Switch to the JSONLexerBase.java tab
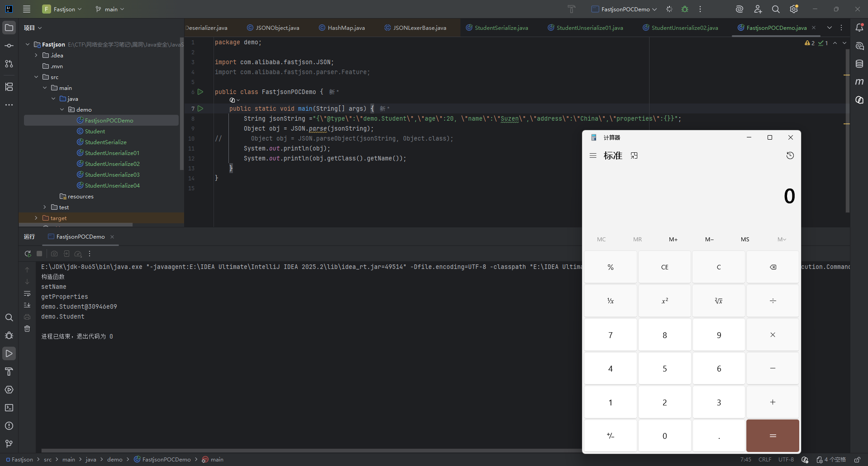Image resolution: width=868 pixels, height=466 pixels. tap(415, 28)
